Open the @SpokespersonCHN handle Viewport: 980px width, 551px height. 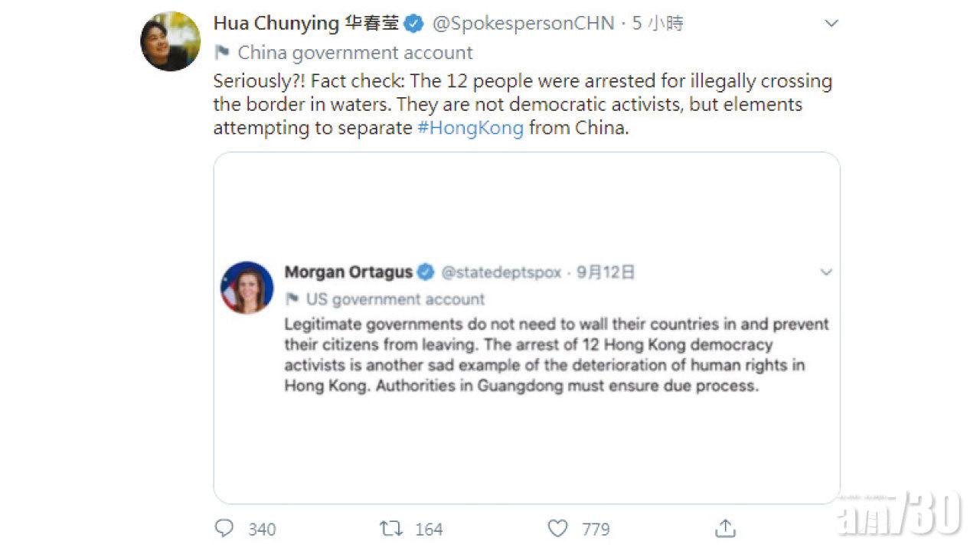click(524, 24)
